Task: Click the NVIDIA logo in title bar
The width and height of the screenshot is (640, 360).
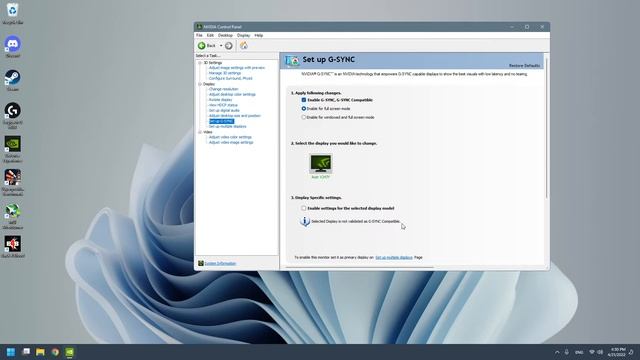Action: click(x=200, y=27)
